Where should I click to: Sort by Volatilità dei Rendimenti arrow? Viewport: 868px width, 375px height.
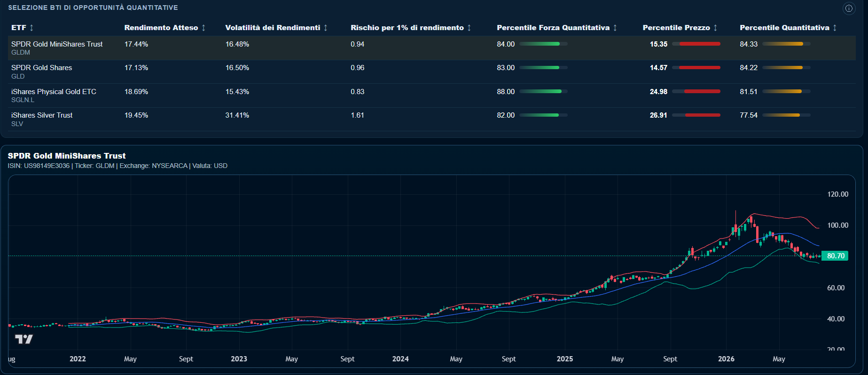325,28
